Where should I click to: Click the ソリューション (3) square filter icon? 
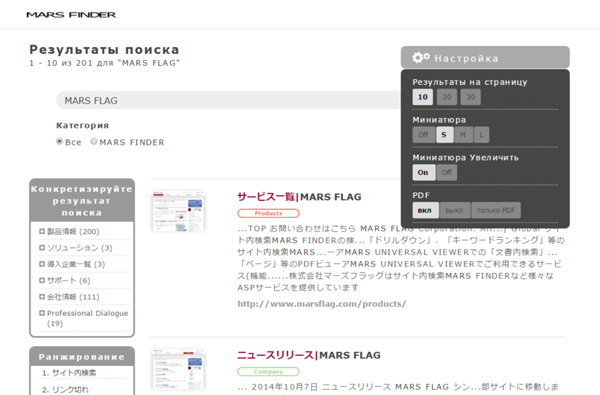(x=42, y=248)
